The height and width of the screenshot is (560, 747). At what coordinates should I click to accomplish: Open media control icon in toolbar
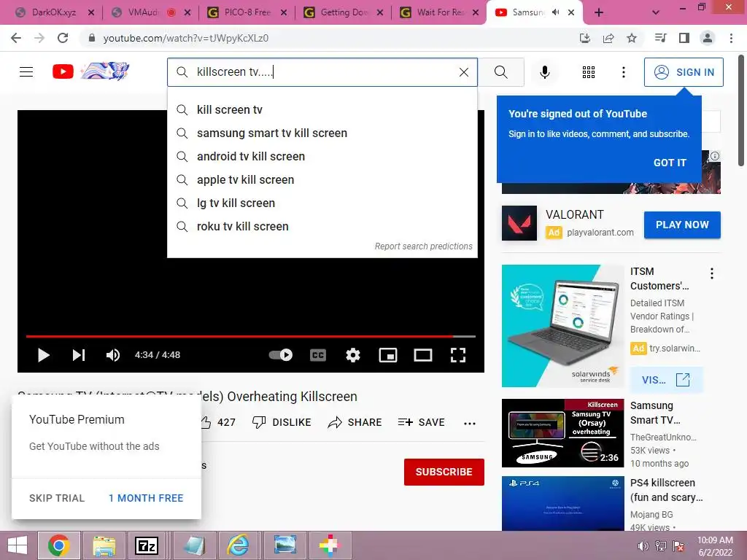coord(660,38)
